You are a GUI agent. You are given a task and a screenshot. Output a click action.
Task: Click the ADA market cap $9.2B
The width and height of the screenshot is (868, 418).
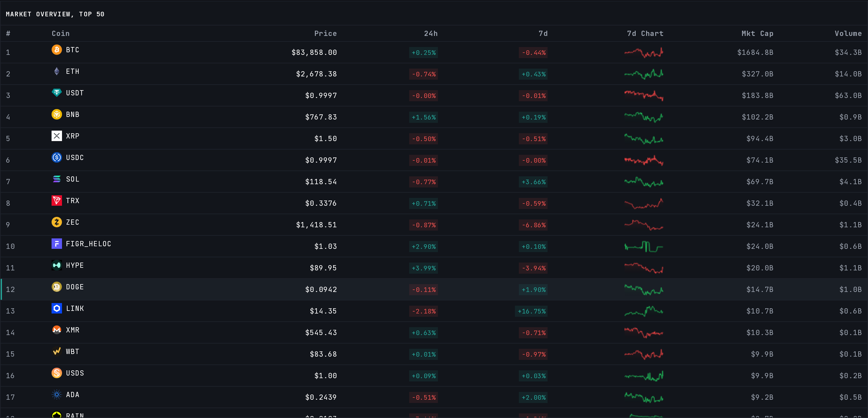coord(762,397)
